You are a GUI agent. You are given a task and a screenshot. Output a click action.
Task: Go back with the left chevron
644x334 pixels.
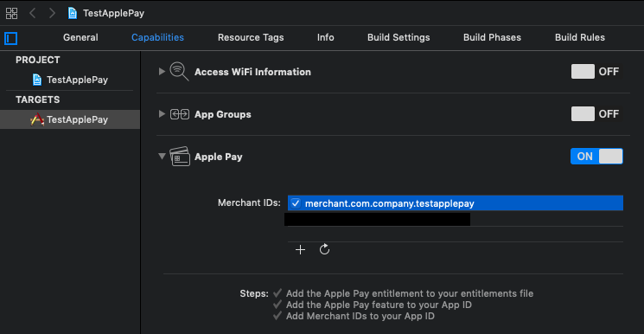pos(33,13)
